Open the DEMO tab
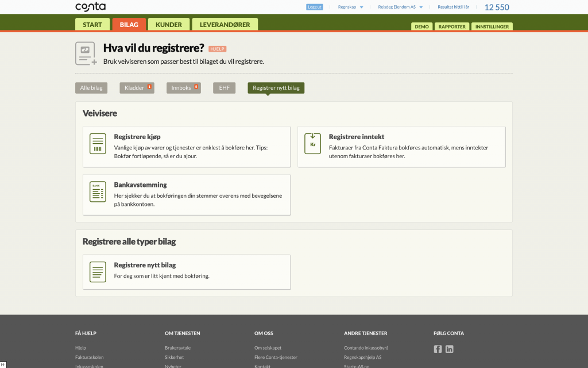This screenshot has width=588, height=368. pyautogui.click(x=422, y=26)
